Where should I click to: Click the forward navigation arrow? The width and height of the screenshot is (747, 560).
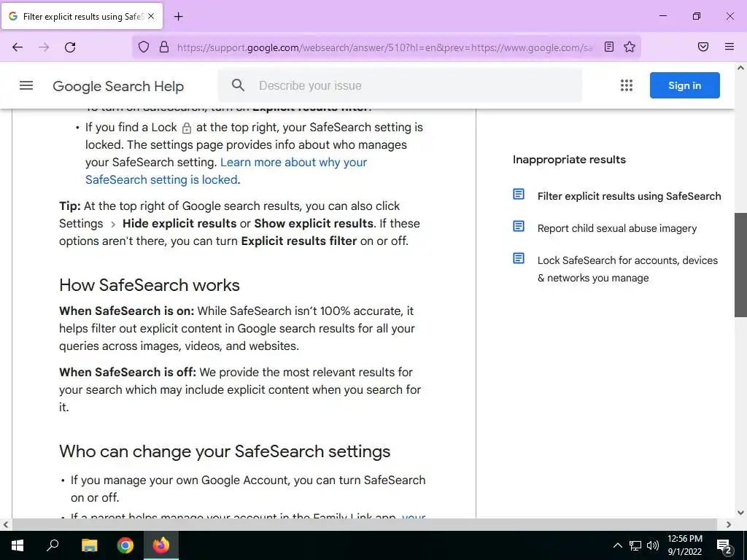pos(44,47)
